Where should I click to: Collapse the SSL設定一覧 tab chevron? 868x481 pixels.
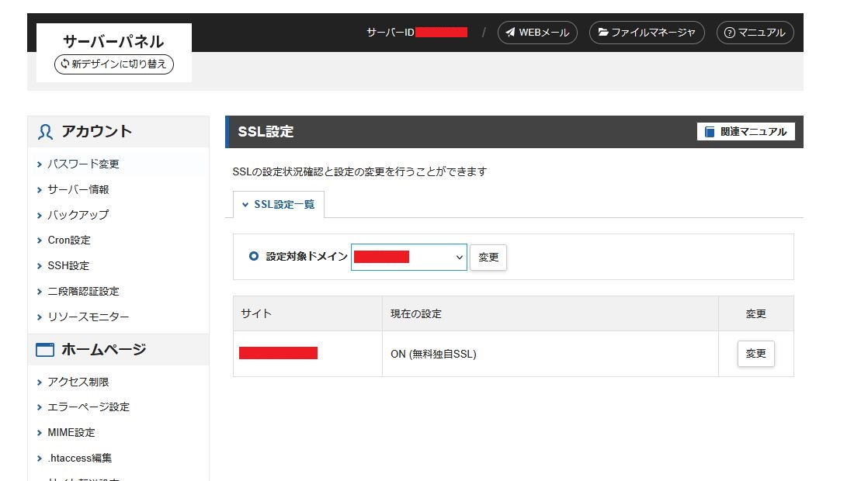(245, 205)
